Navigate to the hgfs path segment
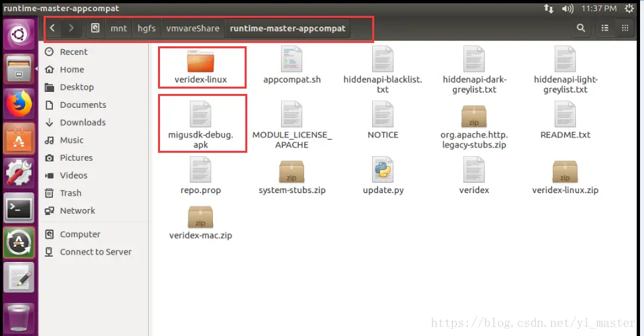The height and width of the screenshot is (336, 644). (147, 28)
